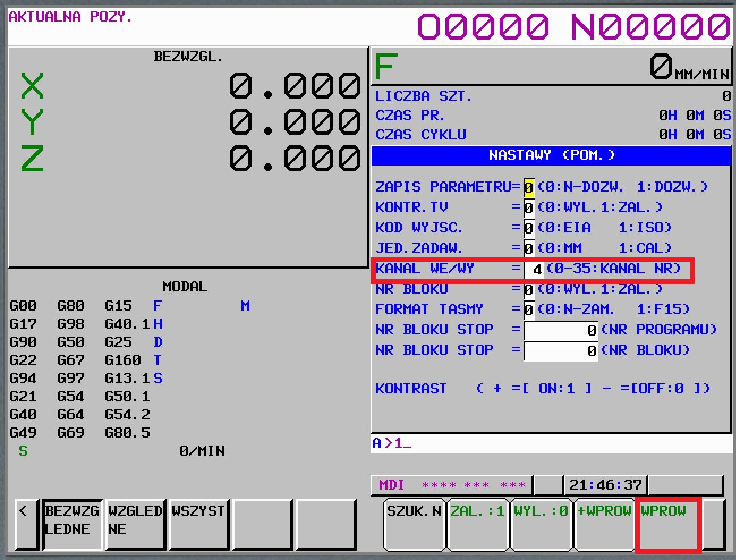Click NR BLOKU STOP program number field

(x=560, y=330)
